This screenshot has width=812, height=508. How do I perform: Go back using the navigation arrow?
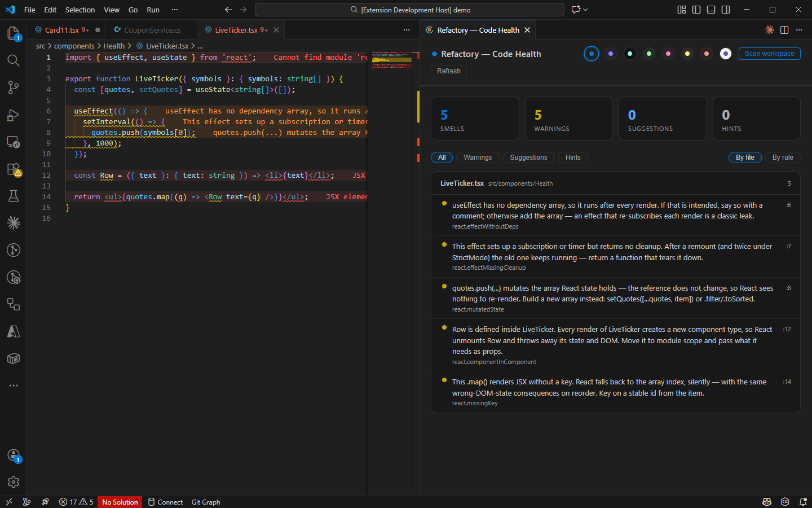[x=228, y=10]
